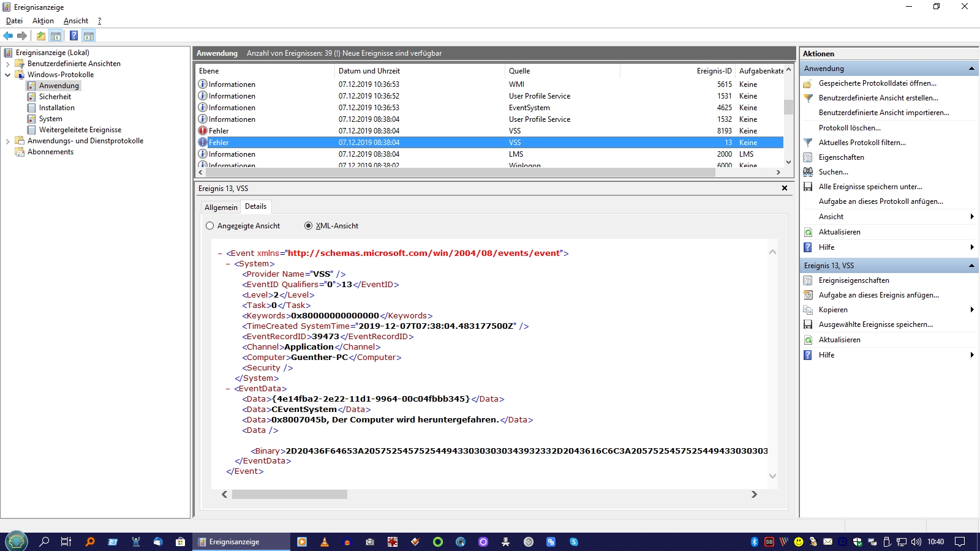
Task: Select the WMI event 5615 row
Action: point(489,84)
